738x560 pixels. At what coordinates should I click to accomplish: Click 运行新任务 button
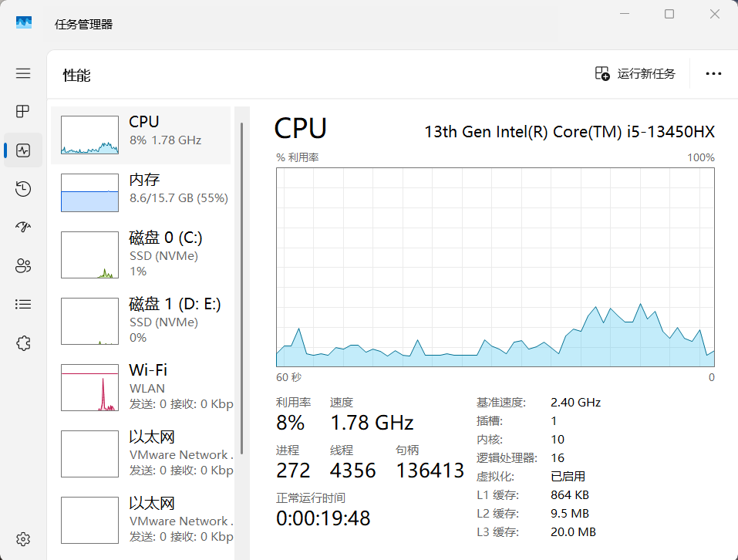click(635, 74)
